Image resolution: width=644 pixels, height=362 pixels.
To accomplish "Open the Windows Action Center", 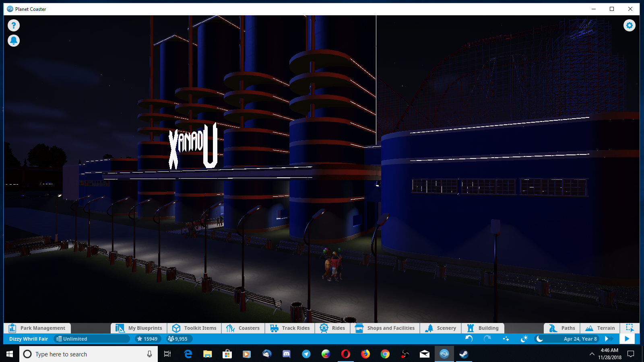I will pyautogui.click(x=631, y=354).
